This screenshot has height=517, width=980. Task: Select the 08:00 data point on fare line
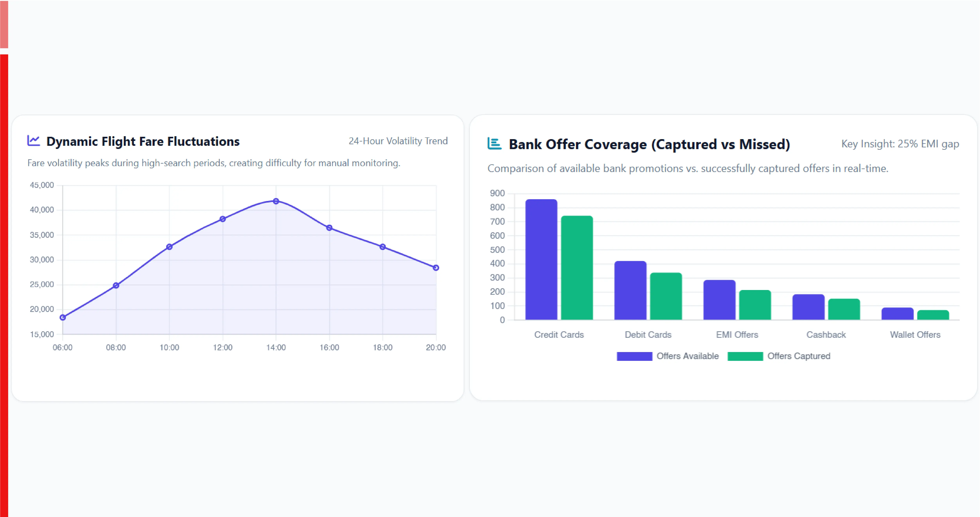tap(116, 285)
